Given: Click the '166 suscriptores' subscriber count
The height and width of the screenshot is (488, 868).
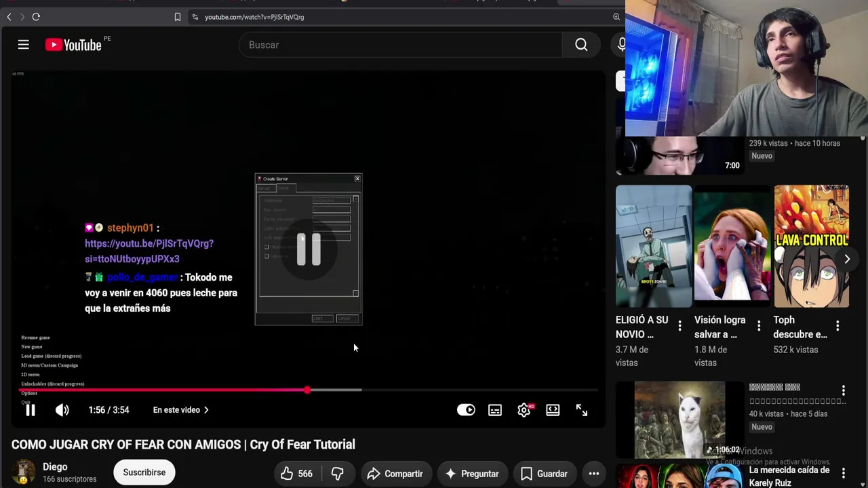Looking at the screenshot, I should [x=70, y=479].
